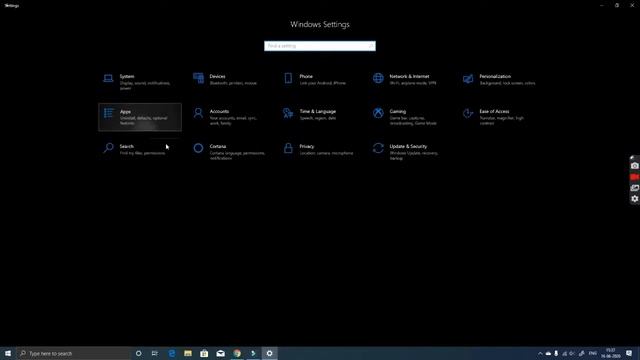The width and height of the screenshot is (640, 360).
Task: Switch to Chrome on the taskbar
Action: [237, 353]
